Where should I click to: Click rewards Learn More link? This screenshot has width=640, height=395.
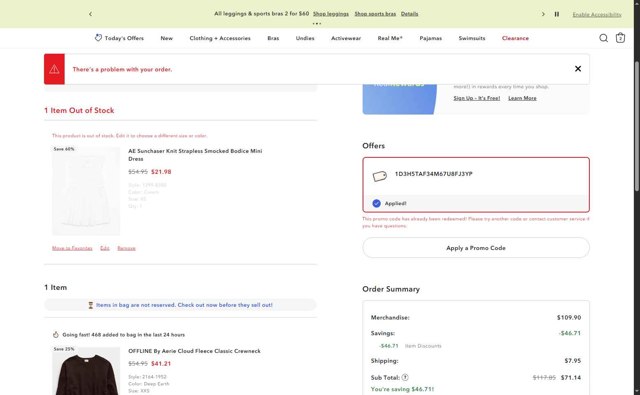pyautogui.click(x=522, y=98)
